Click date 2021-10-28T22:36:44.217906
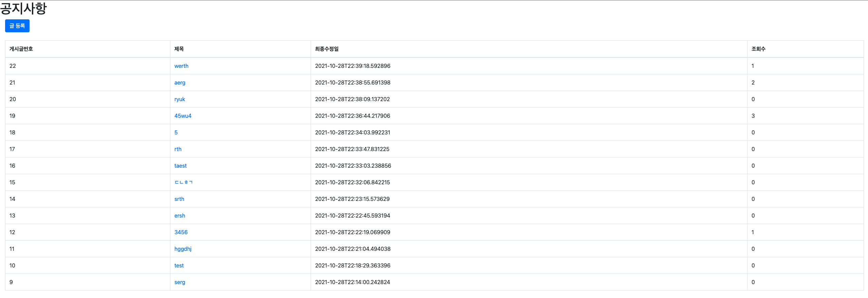This screenshot has height=298, width=868. click(x=353, y=116)
